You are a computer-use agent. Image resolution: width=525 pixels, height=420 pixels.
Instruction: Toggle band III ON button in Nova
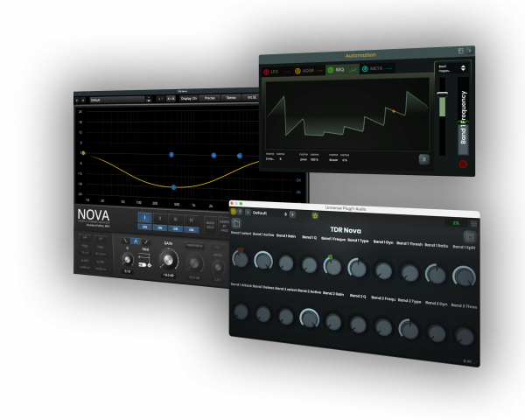(176, 228)
